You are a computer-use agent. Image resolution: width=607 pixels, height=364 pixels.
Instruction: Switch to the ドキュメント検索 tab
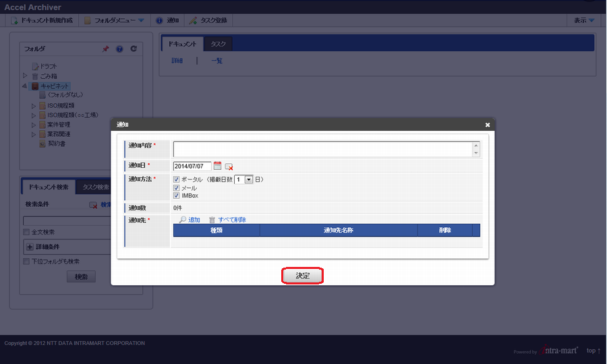coord(49,187)
